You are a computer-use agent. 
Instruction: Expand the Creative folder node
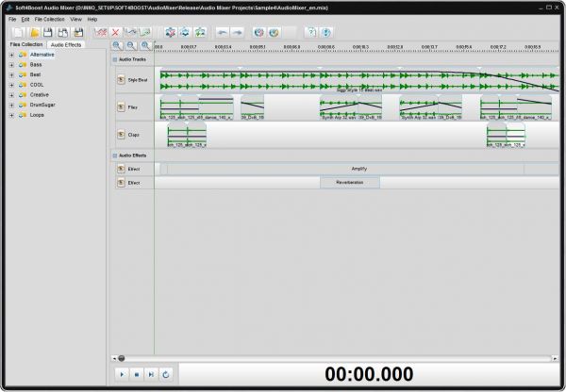11,95
